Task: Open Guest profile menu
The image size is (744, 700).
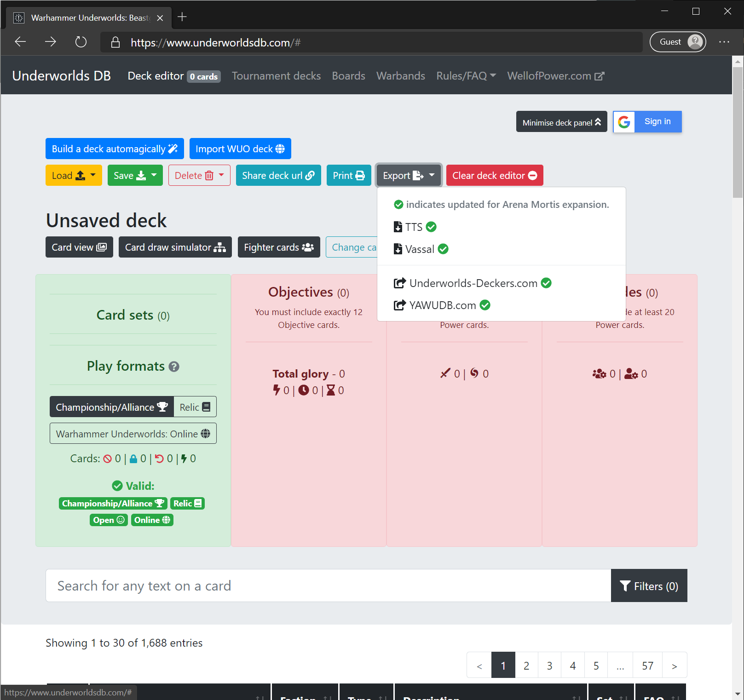Action: [678, 42]
